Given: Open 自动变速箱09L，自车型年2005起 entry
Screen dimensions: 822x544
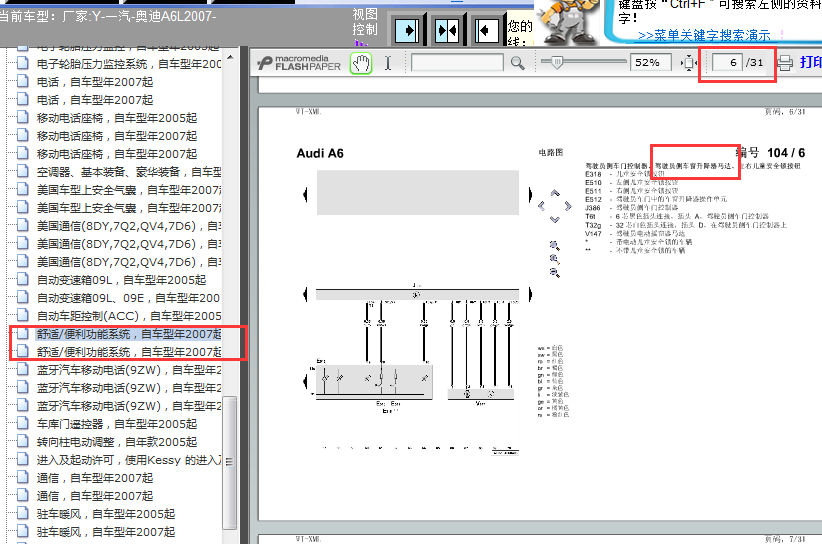Looking at the screenshot, I should (121, 280).
